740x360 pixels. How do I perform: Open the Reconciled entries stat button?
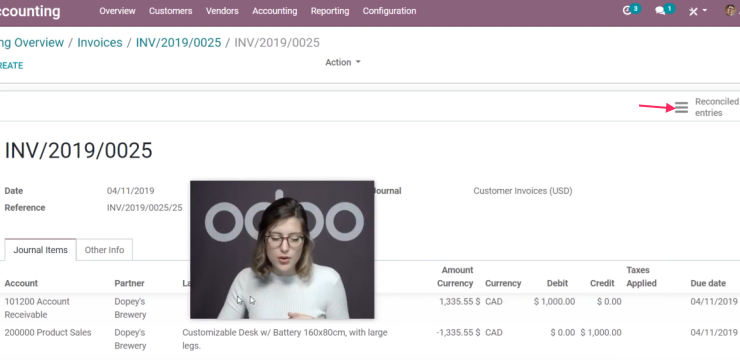[x=706, y=107]
